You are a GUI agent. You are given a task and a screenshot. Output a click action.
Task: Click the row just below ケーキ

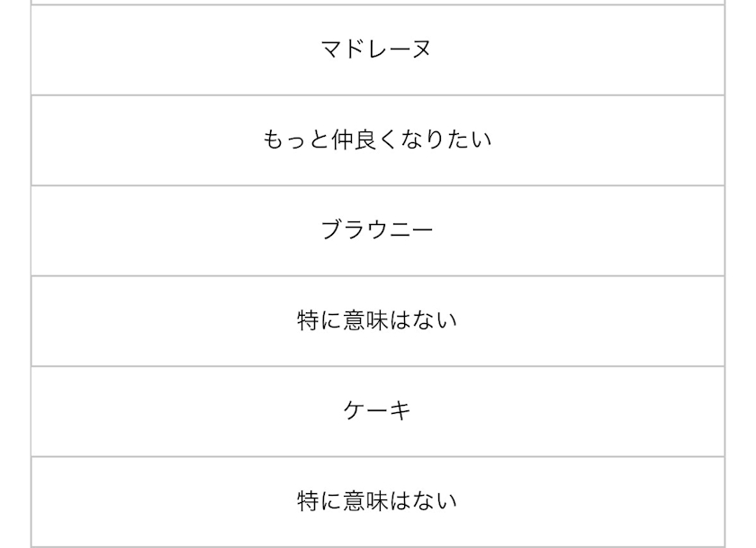point(377,501)
